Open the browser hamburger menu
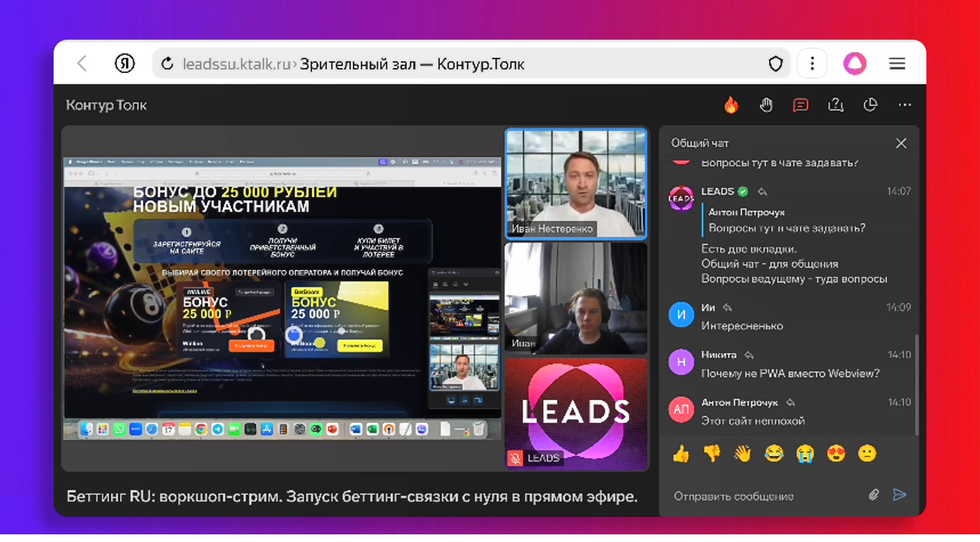980x542 pixels. (897, 64)
